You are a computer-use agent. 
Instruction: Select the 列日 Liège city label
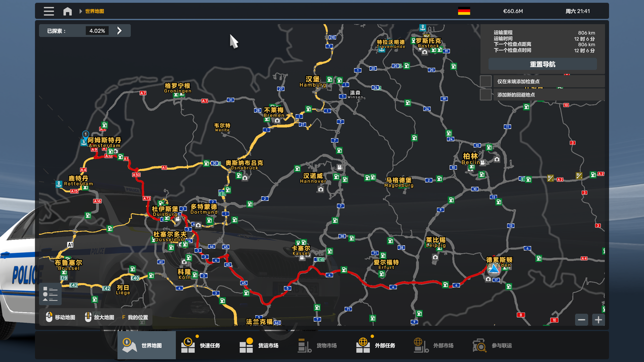(x=123, y=290)
